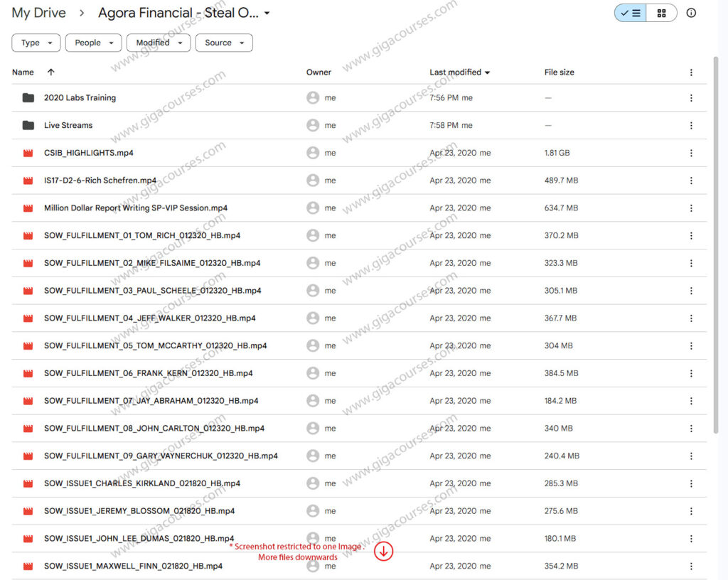The image size is (728, 580).
Task: Click the CSIB_HIGHLIGHTS.mp4 video file icon
Action: 28,153
